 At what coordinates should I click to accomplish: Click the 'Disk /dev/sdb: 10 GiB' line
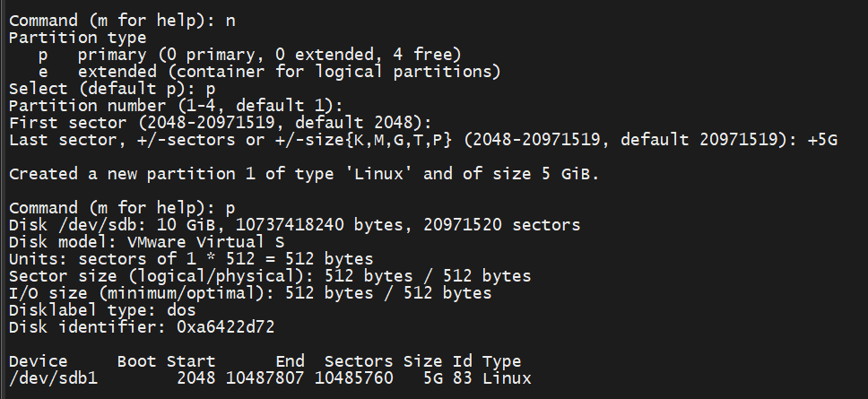[x=294, y=225]
